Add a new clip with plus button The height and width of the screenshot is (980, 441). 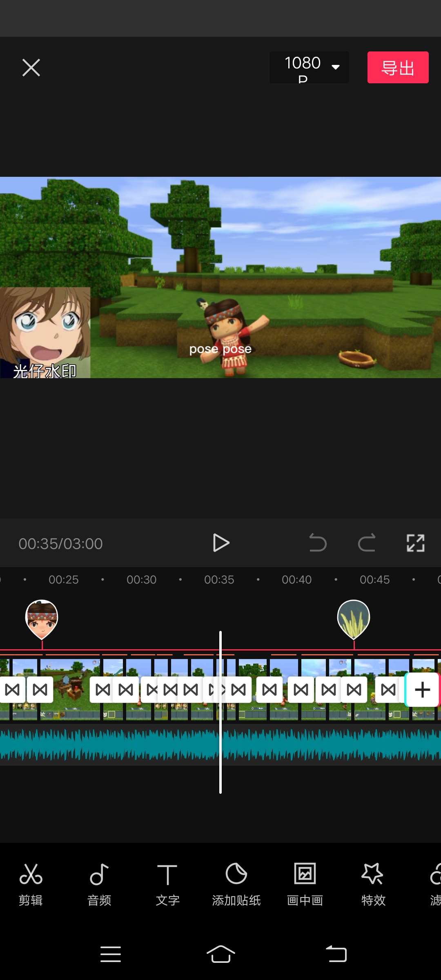point(422,690)
